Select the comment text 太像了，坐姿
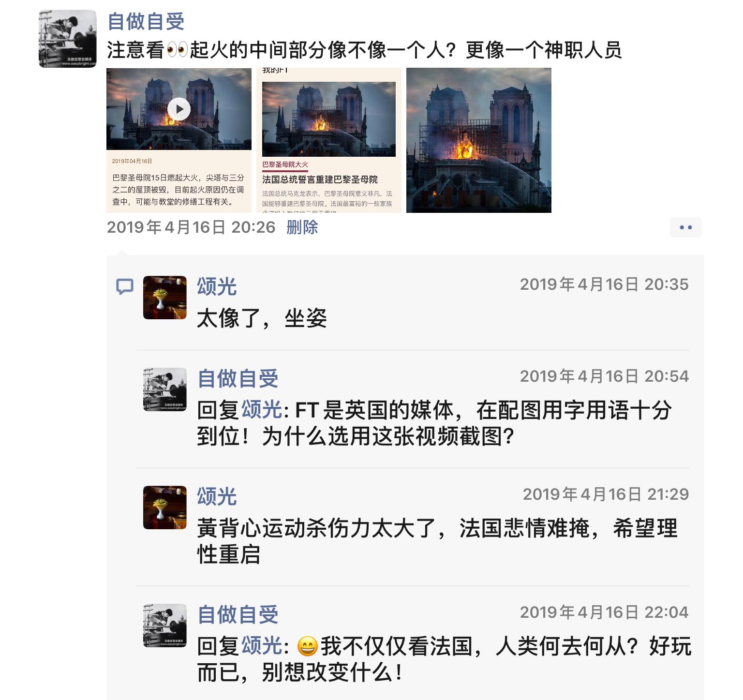Screen dimensions: 743x700 click(262, 318)
